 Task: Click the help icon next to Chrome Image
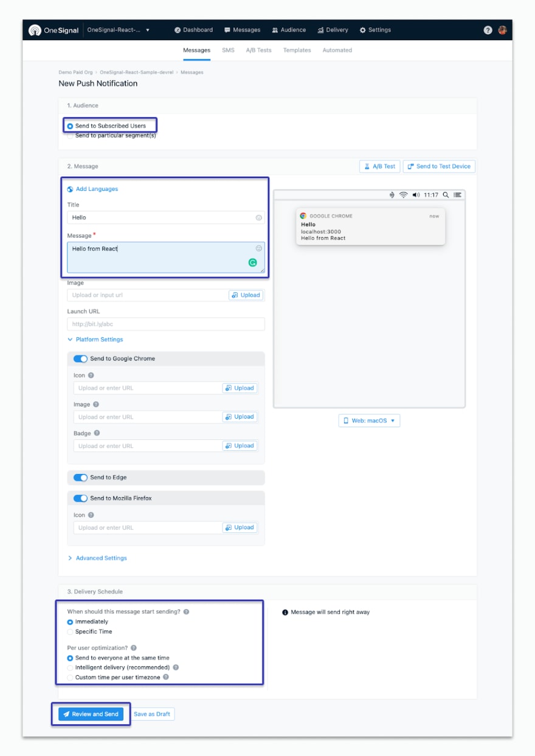pos(95,404)
